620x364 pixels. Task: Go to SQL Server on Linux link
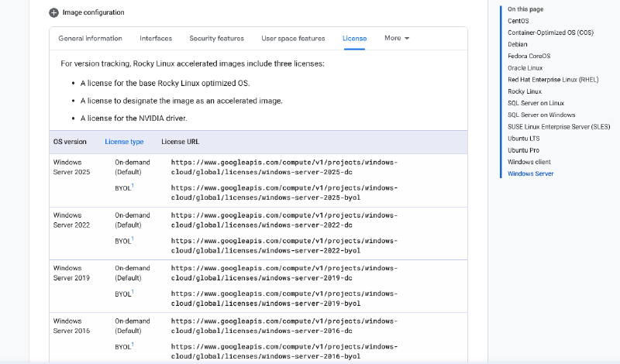click(536, 103)
